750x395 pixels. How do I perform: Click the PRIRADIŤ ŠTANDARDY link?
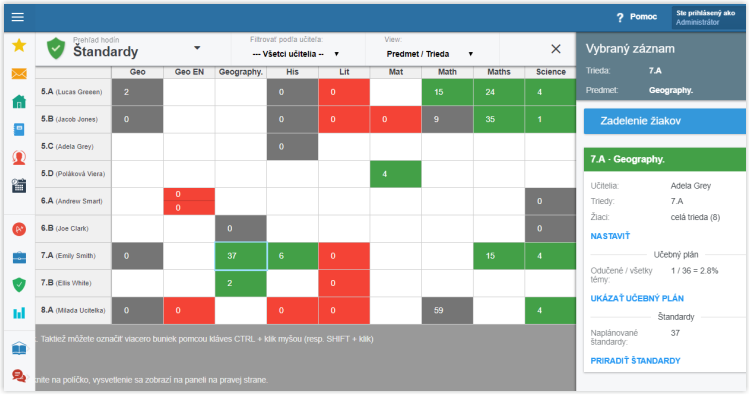pyautogui.click(x=635, y=361)
